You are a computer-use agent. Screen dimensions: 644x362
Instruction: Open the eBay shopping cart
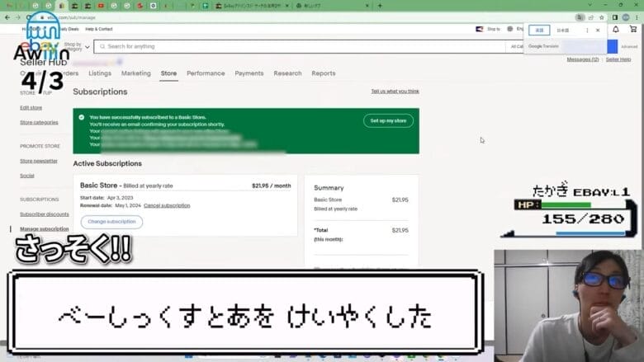click(633, 29)
